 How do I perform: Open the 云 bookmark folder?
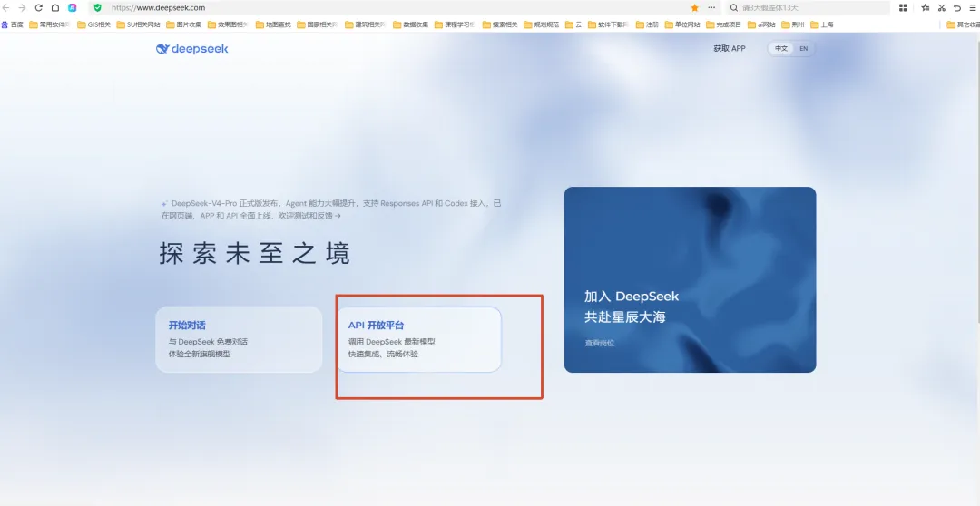(x=573, y=25)
